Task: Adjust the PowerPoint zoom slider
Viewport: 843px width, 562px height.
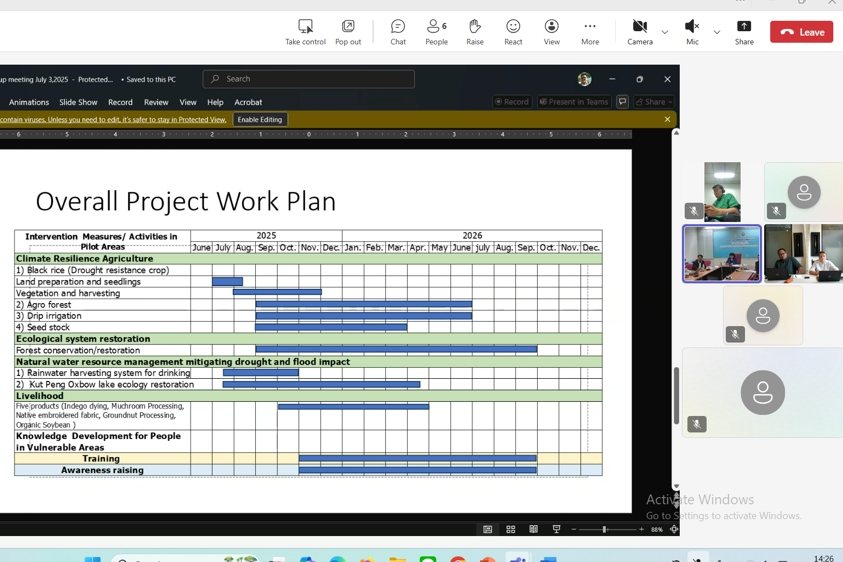Action: [604, 529]
